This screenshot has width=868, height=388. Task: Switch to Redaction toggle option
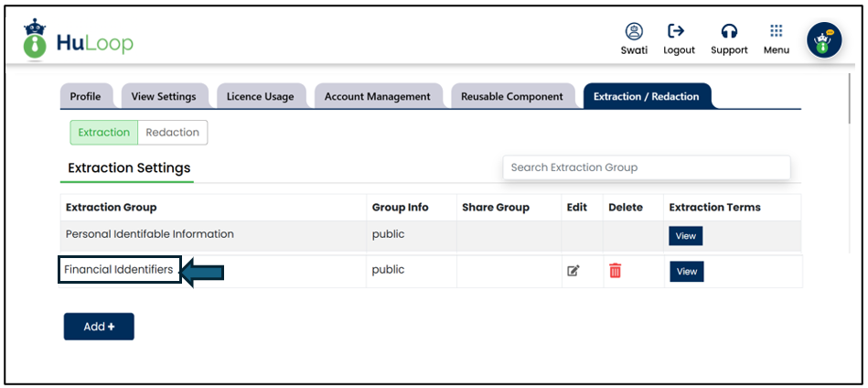(172, 133)
